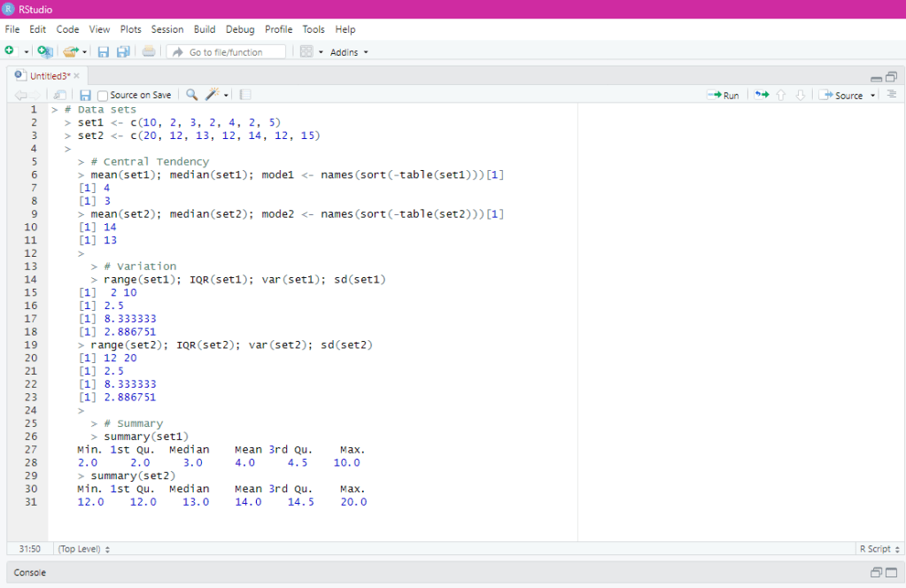The width and height of the screenshot is (906, 588).
Task: Click the Go to file/function field
Action: pos(226,52)
